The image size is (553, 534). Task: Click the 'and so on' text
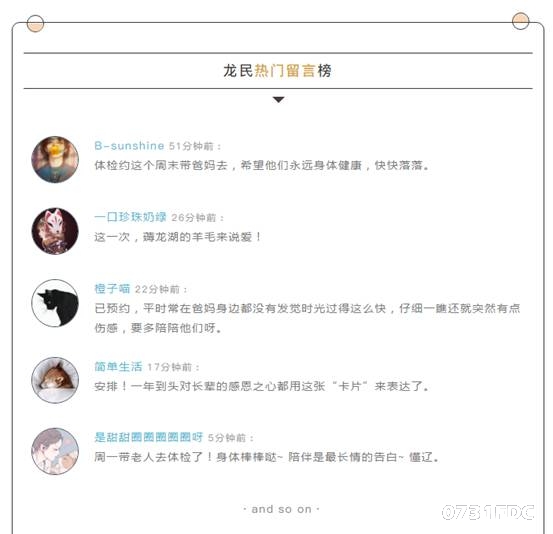(x=281, y=509)
